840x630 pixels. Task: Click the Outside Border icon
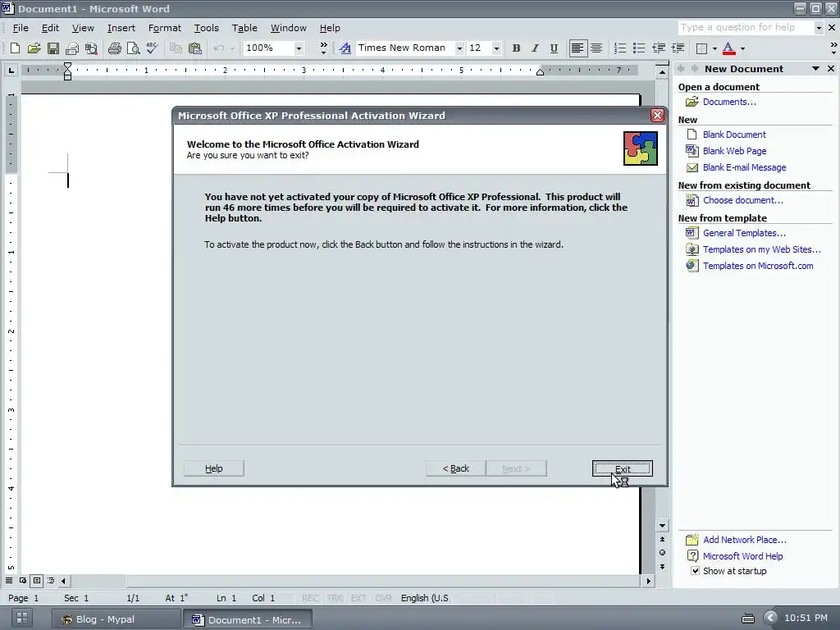coord(701,48)
